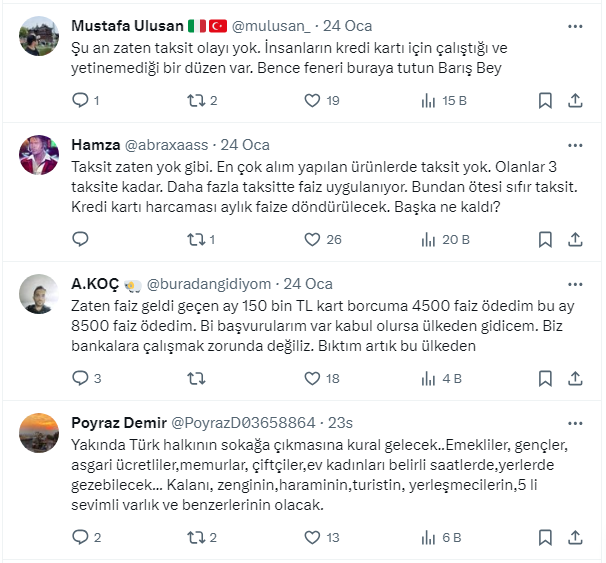Retweet Mustafa Ulusan's tweet
606x563 pixels.
(197, 100)
